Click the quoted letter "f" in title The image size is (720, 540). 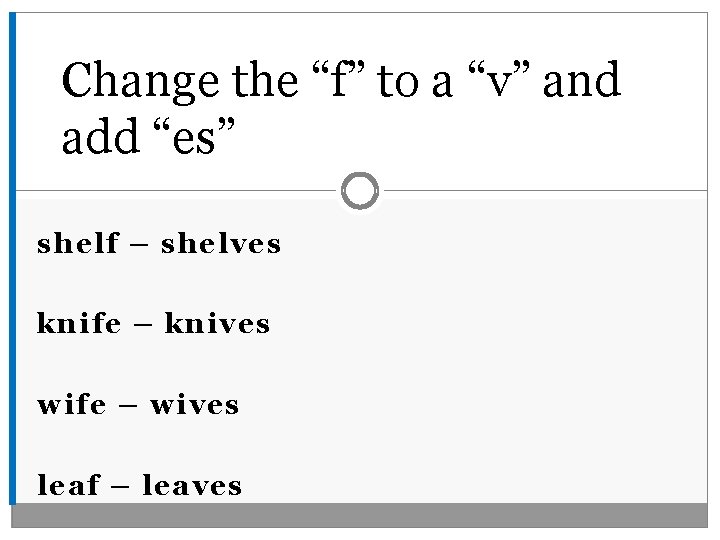pos(338,80)
